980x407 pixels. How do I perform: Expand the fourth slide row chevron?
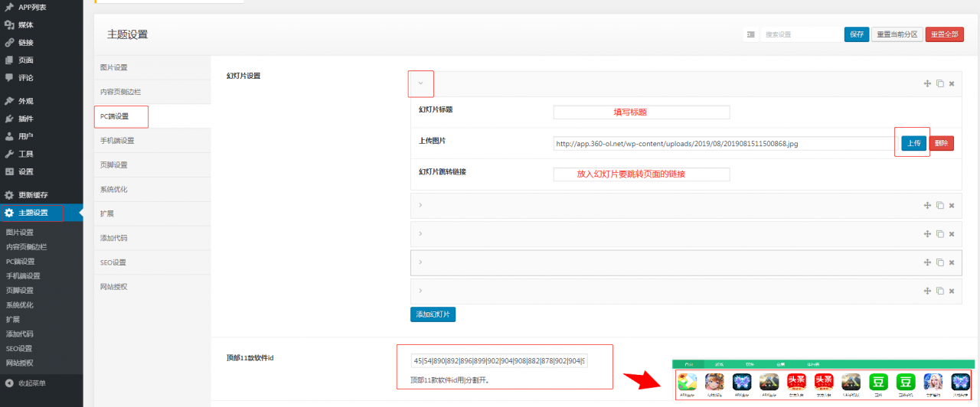coord(420,262)
